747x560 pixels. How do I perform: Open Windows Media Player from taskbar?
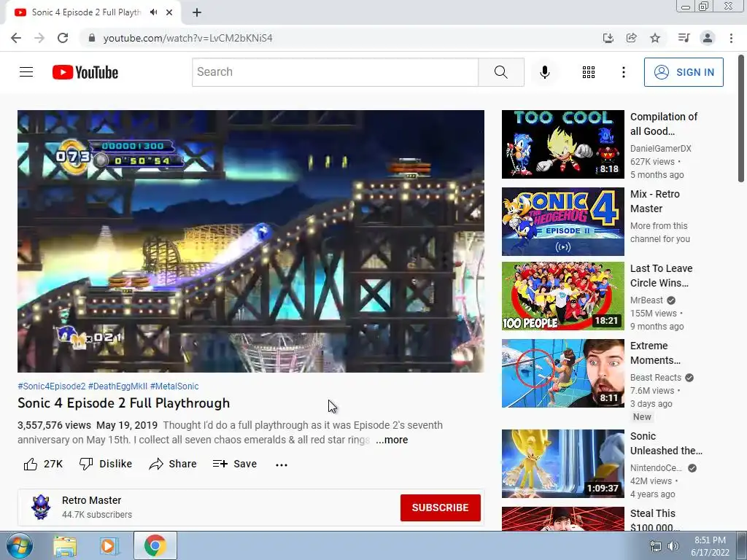pyautogui.click(x=109, y=545)
